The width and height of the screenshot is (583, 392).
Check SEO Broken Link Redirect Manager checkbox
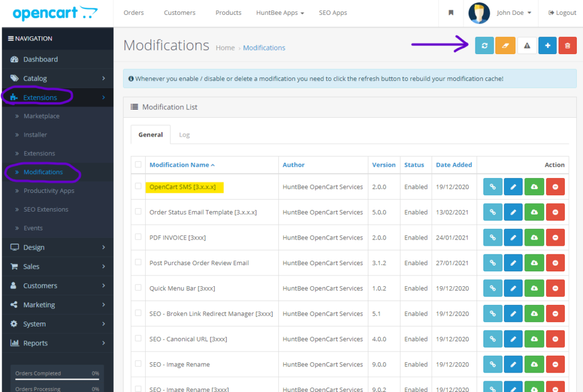[x=138, y=313]
